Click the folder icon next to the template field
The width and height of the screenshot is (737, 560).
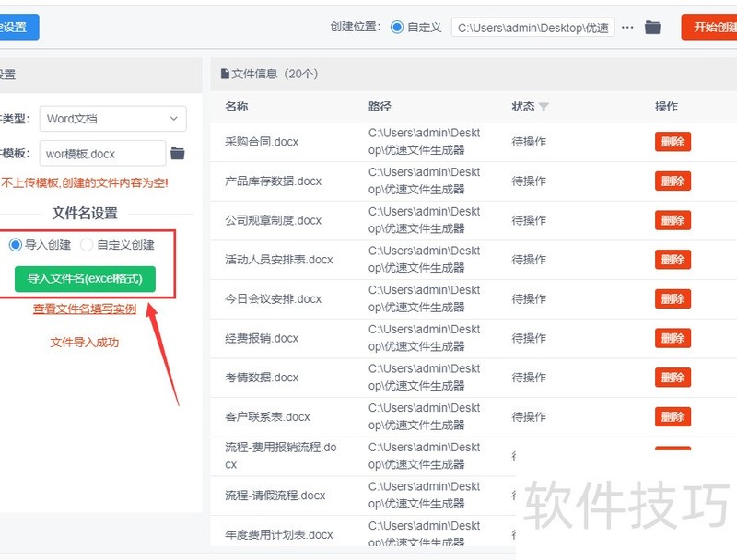point(178,153)
